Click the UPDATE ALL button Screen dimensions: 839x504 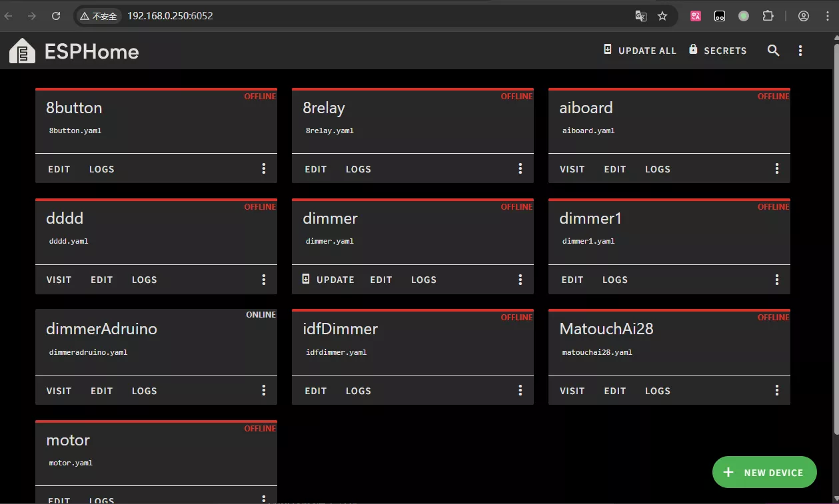pos(640,51)
